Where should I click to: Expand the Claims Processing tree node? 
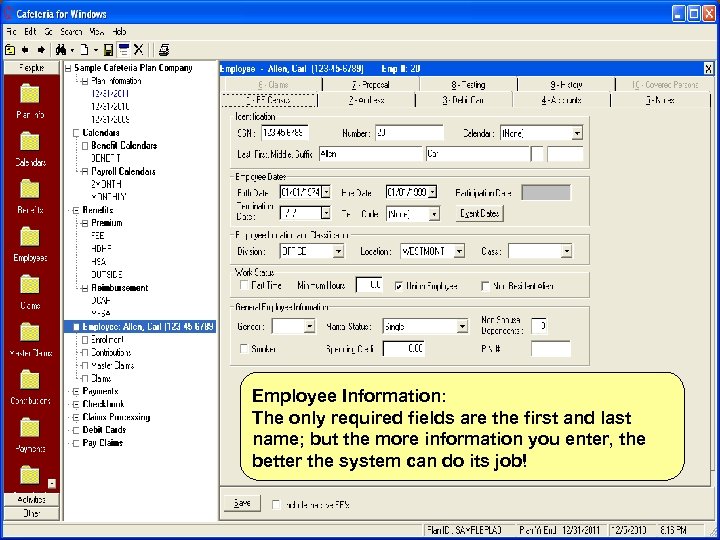76,417
